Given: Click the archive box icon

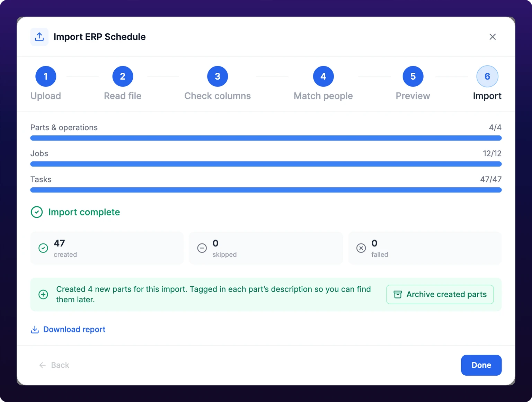Looking at the screenshot, I should [398, 294].
